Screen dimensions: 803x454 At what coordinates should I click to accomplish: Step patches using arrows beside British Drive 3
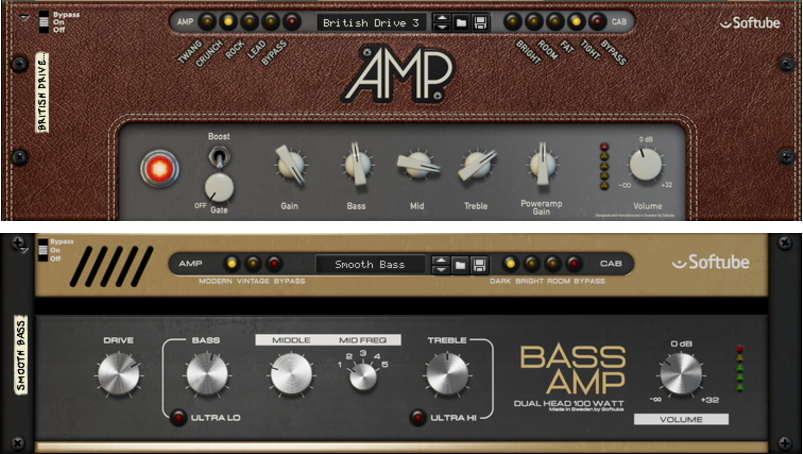(441, 21)
